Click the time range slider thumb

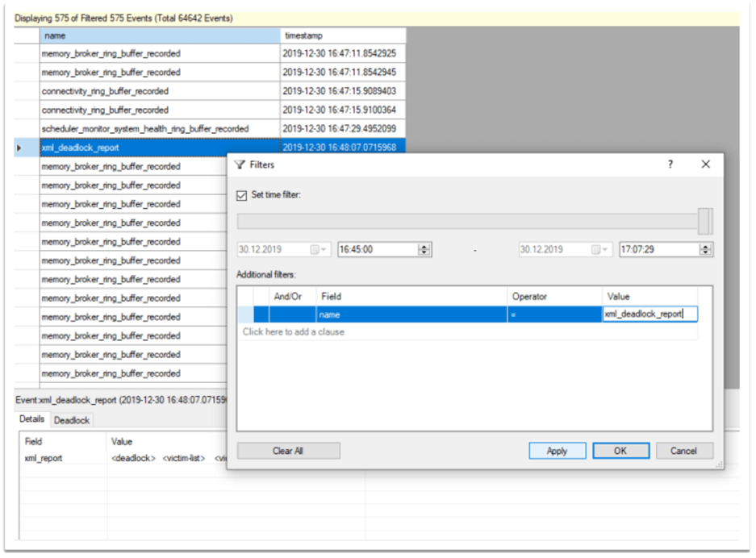704,221
